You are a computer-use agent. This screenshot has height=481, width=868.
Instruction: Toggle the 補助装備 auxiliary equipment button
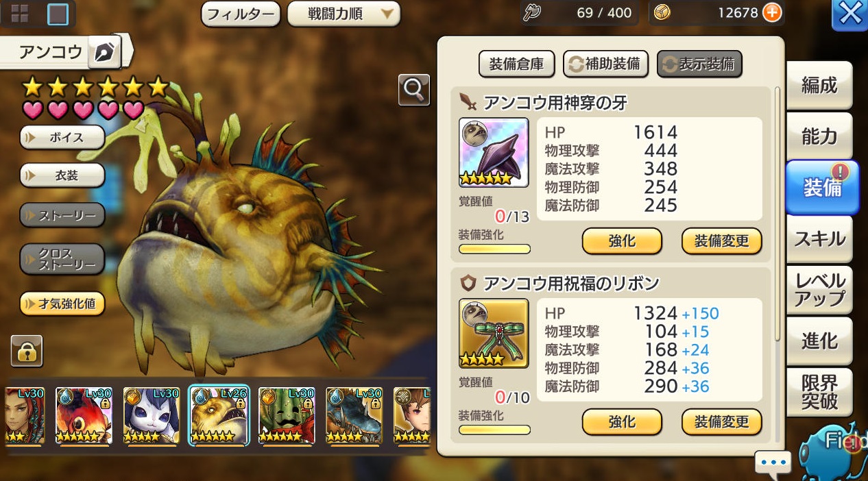tap(605, 64)
